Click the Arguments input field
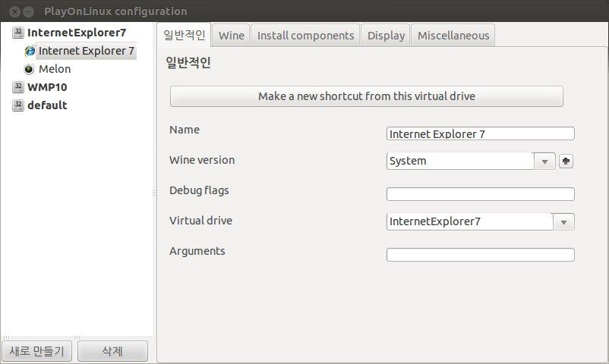This screenshot has height=364, width=609. (481, 255)
